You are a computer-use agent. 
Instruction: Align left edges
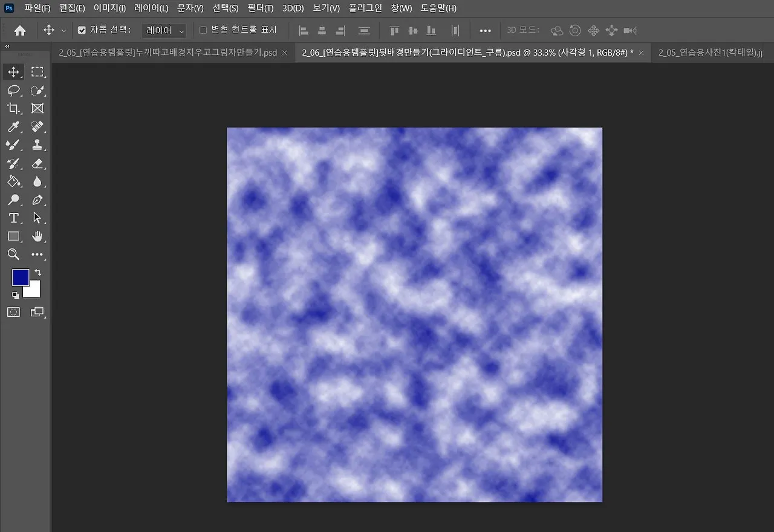point(304,30)
